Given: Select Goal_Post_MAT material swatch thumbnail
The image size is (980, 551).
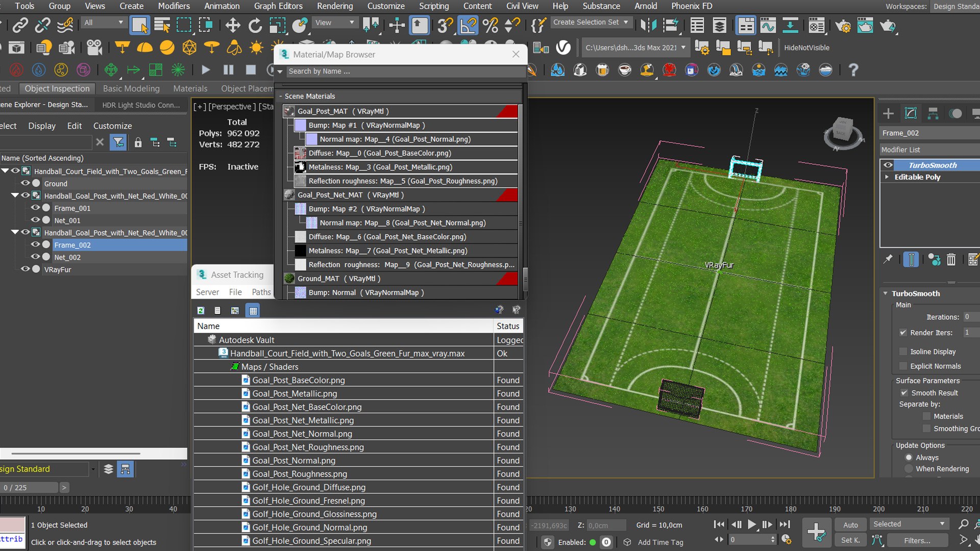Looking at the screenshot, I should click(x=289, y=111).
